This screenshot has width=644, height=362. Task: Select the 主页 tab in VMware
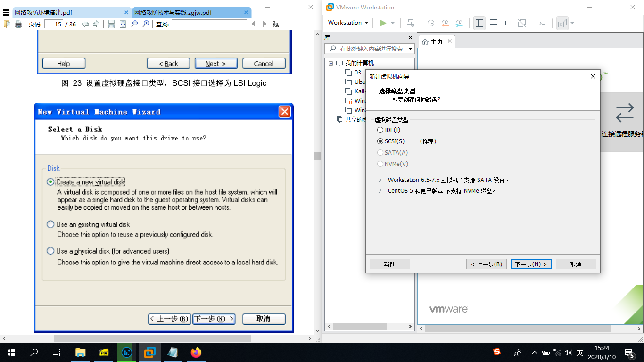pos(437,41)
